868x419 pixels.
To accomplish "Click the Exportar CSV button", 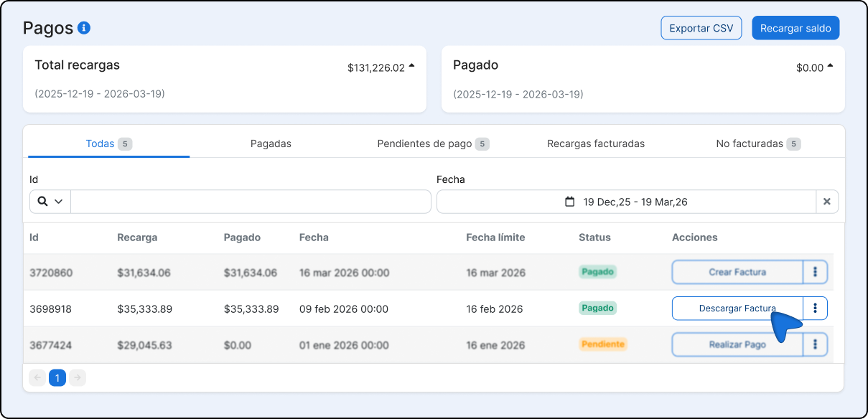I will pos(701,28).
